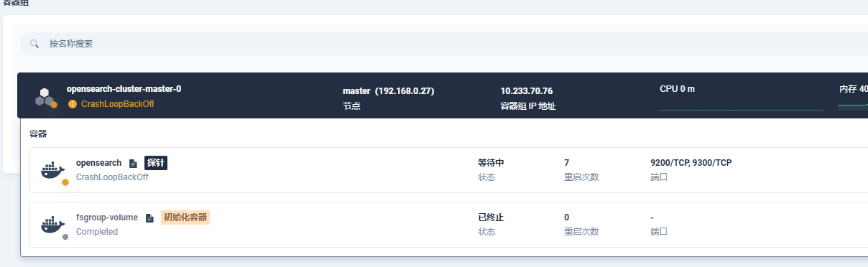868x267 pixels.
Task: Click the docker icon of fsgroup-volume container
Action: [53, 225]
